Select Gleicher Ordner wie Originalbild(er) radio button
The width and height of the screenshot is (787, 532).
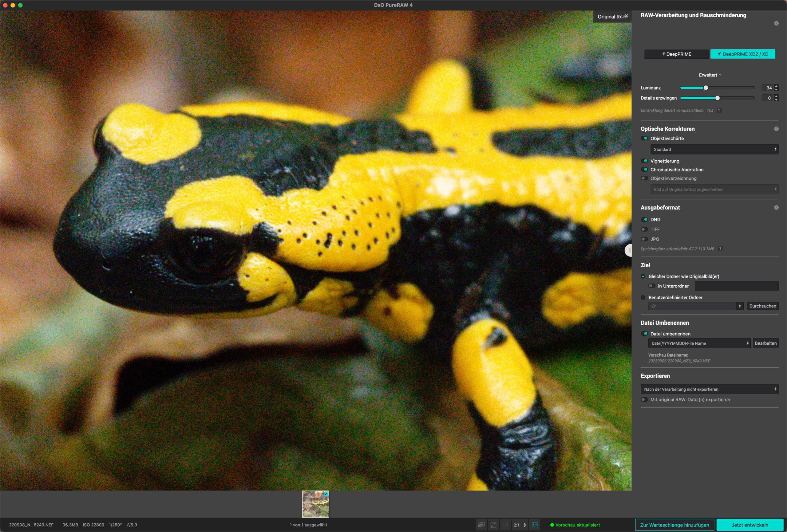tap(643, 276)
